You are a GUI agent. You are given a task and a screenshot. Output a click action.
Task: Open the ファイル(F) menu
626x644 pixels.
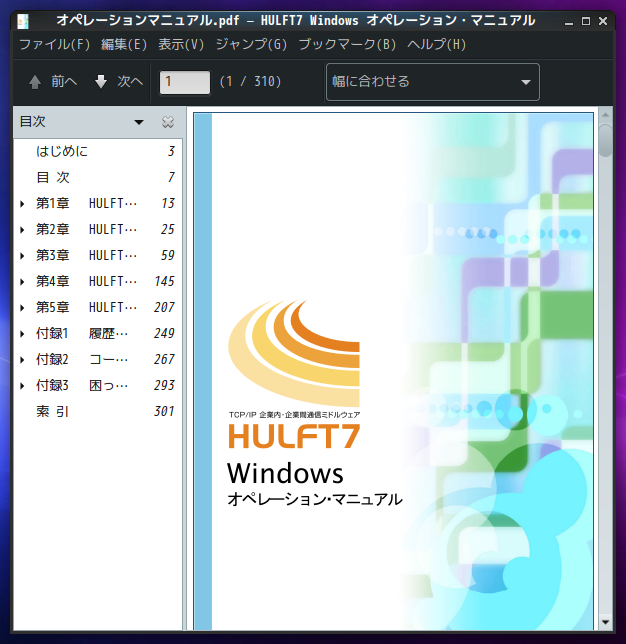tap(55, 44)
